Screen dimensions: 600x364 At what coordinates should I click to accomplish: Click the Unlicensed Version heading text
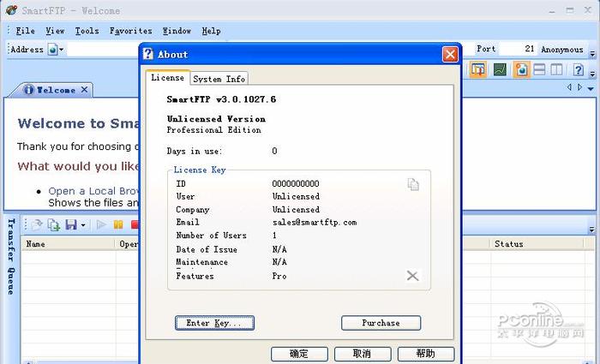[x=216, y=119]
